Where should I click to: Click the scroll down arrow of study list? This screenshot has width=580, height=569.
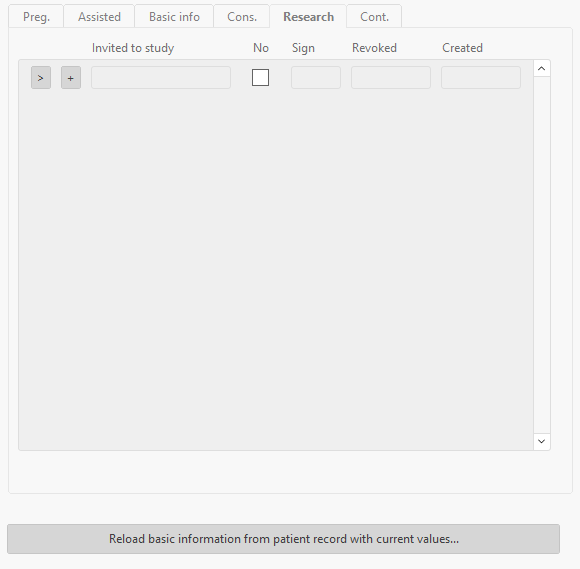(x=542, y=441)
